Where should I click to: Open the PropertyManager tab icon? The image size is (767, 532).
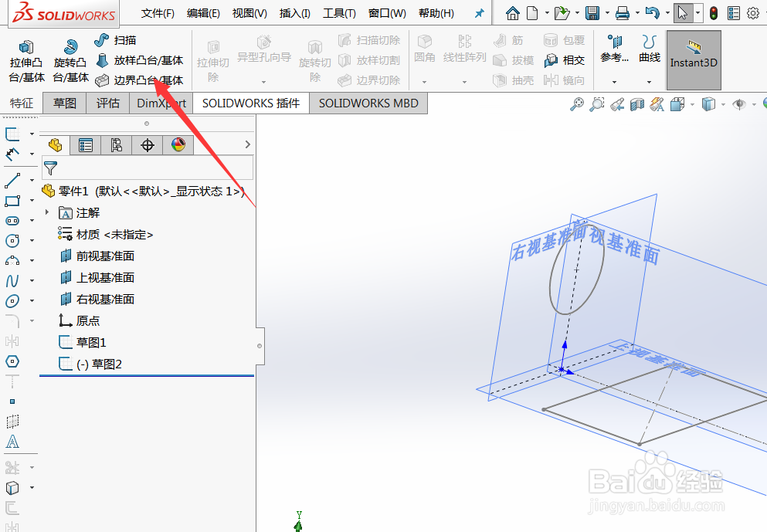(86, 144)
